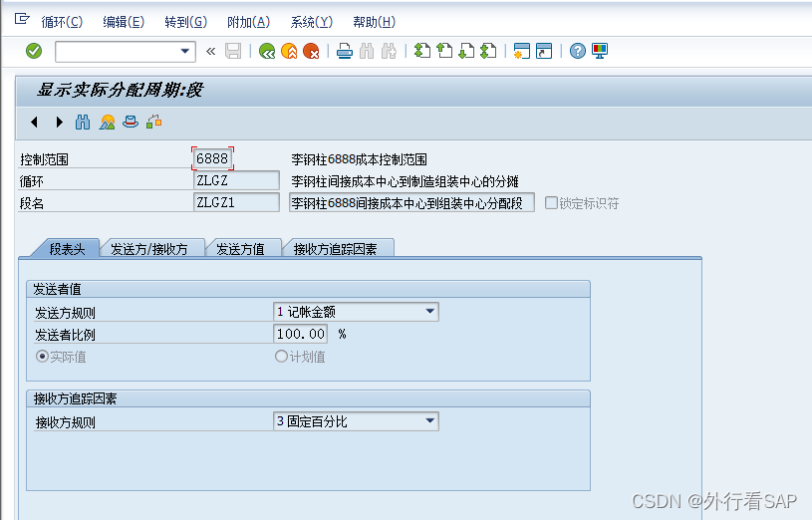The width and height of the screenshot is (812, 520).
Task: Click the 显示实际分配周期:段 title
Action: coord(120,90)
